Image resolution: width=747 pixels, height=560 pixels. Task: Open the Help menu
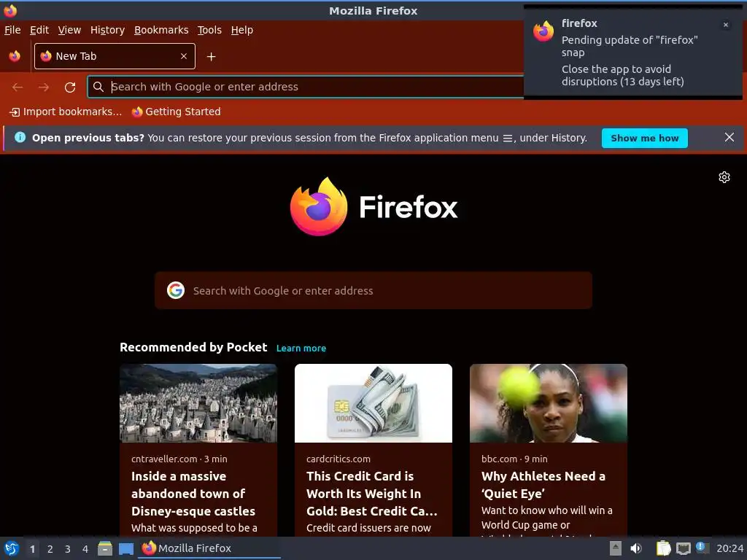click(x=242, y=30)
